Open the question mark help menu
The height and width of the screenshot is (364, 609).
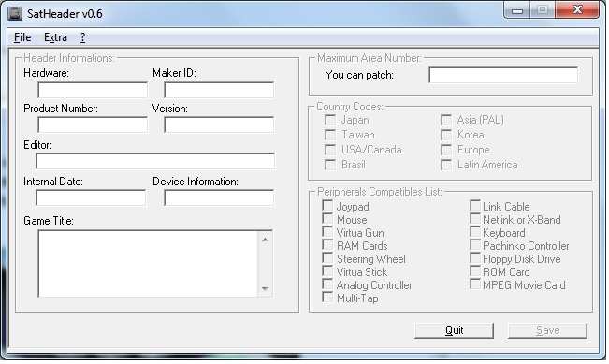(x=82, y=37)
